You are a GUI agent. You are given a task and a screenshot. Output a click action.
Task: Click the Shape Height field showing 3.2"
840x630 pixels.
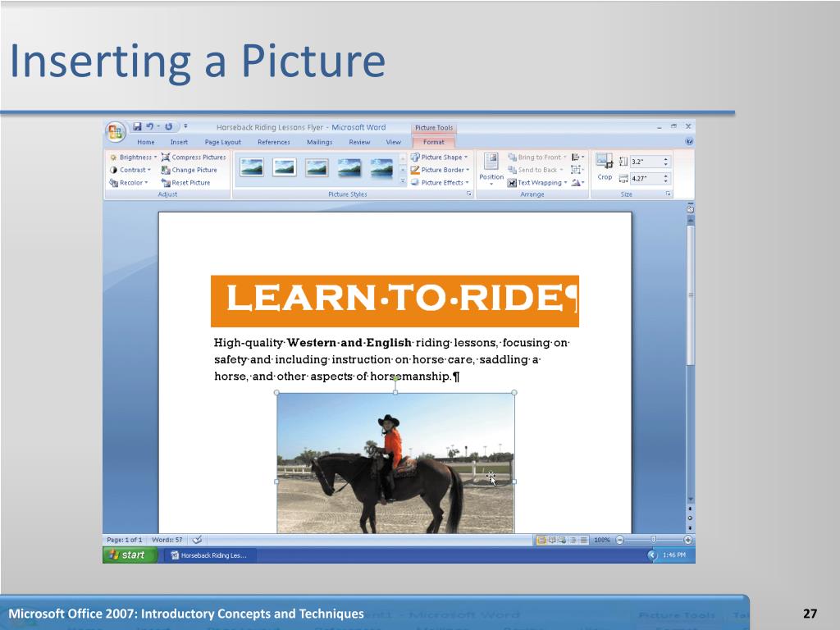pos(646,162)
